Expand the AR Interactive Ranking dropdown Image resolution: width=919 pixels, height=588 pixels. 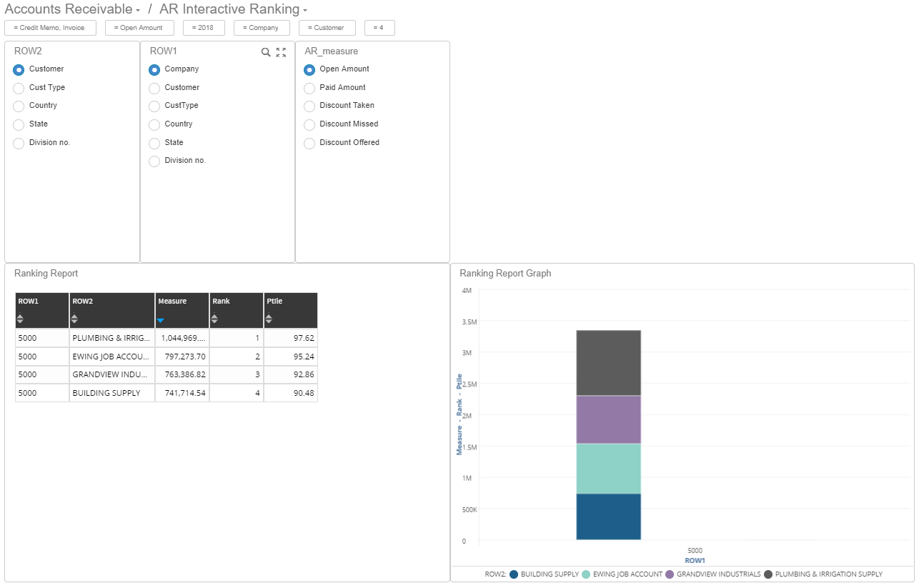click(x=305, y=11)
